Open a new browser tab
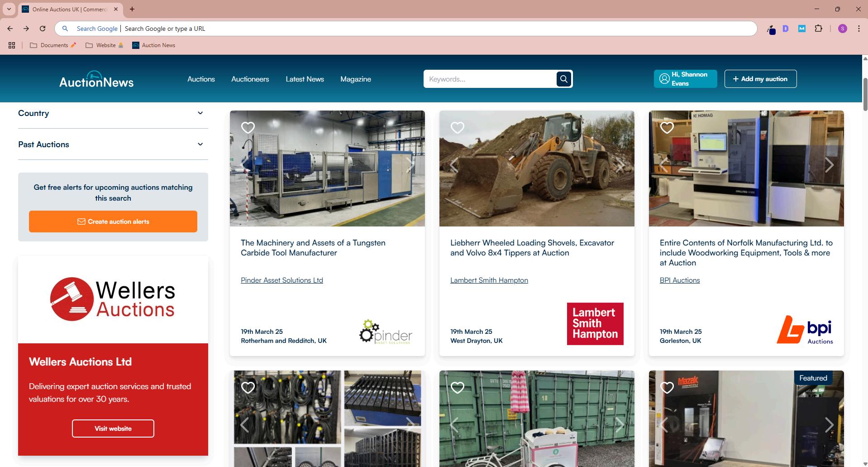 tap(132, 9)
